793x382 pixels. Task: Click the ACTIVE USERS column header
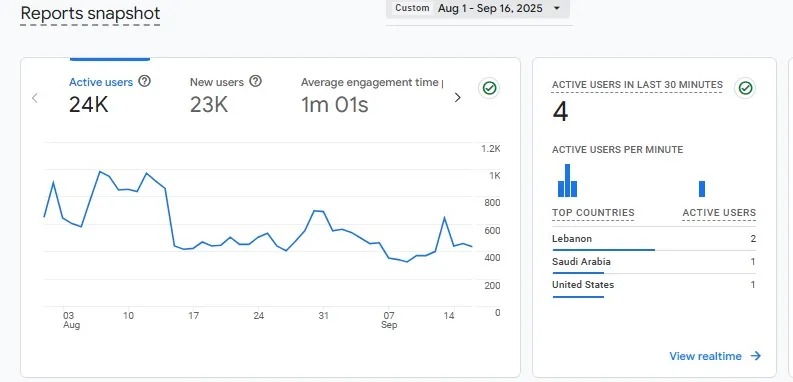(719, 213)
